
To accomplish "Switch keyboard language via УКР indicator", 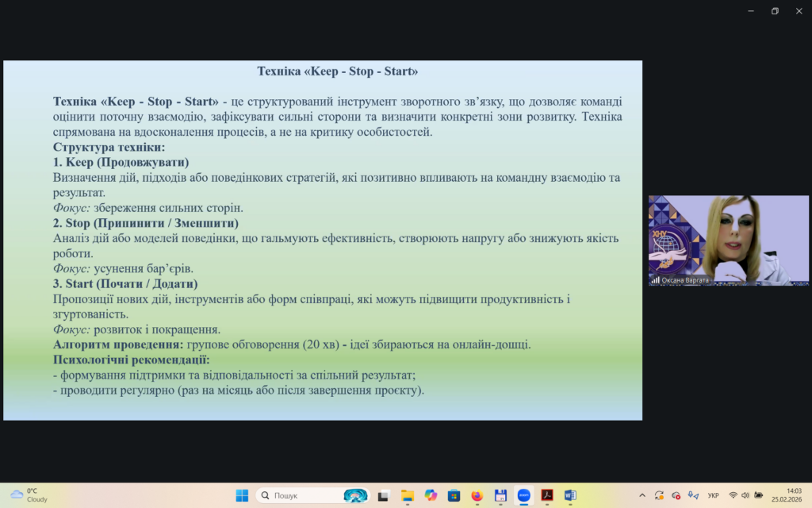I will click(x=713, y=495).
